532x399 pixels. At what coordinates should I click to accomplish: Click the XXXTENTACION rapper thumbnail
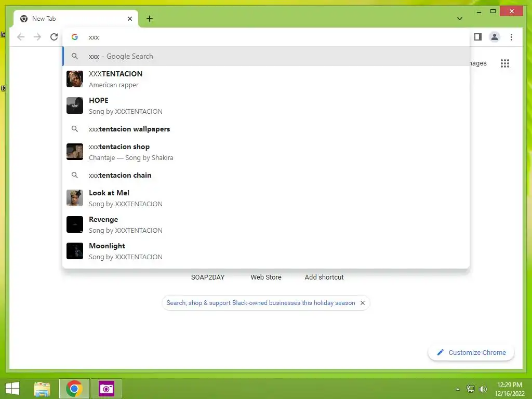75,79
